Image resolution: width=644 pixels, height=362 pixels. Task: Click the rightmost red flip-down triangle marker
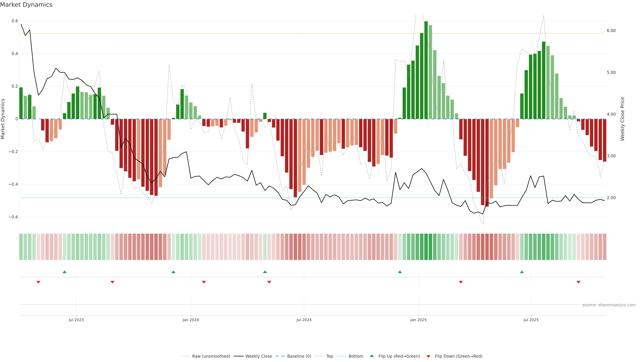(x=578, y=282)
